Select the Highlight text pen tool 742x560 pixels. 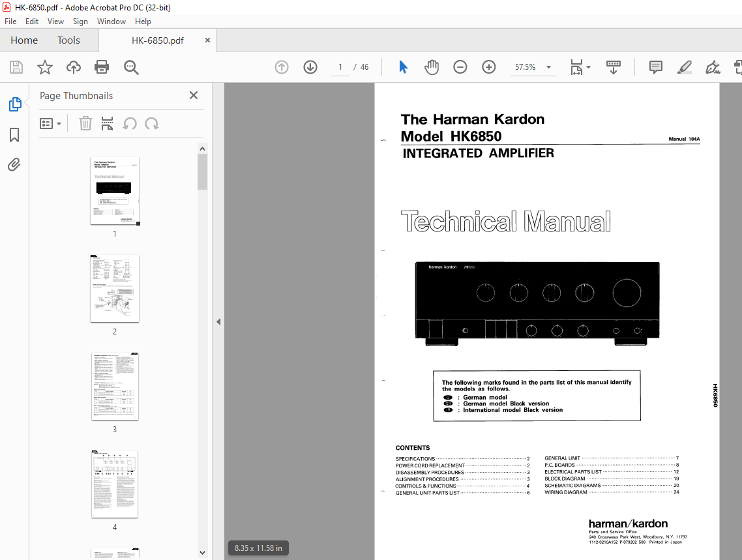[x=684, y=67]
